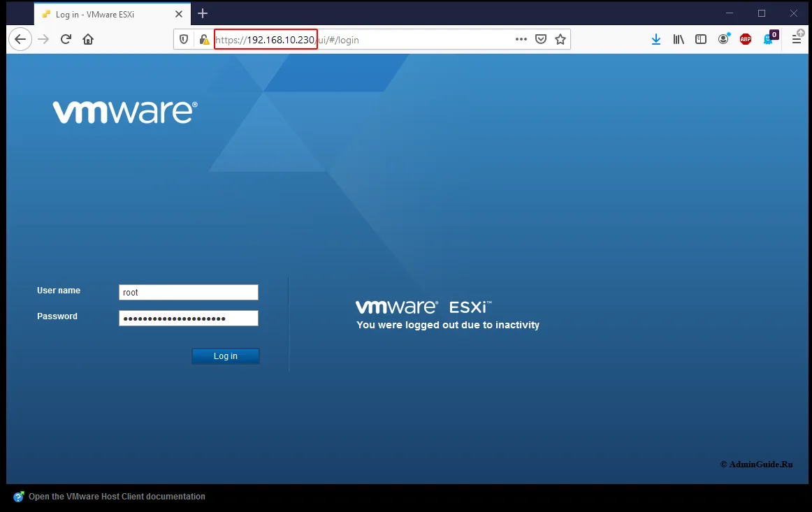Close the Log in - VMware ESXi tab

pyautogui.click(x=179, y=14)
